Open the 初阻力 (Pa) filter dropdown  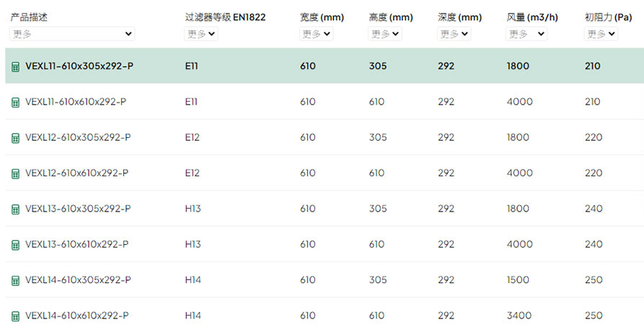click(601, 34)
